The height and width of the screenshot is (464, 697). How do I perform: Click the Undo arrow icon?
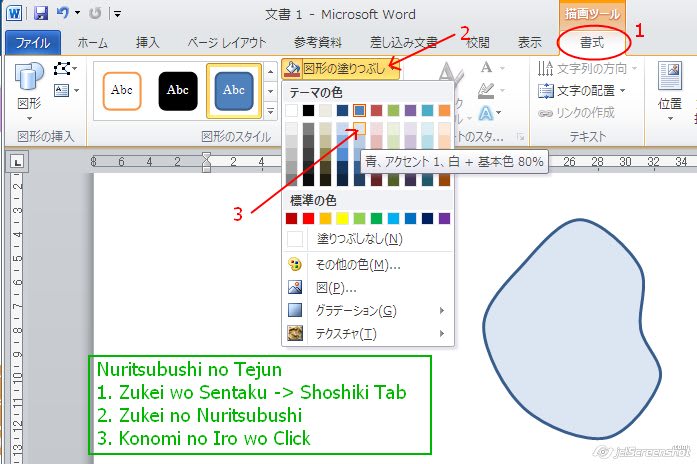coord(63,14)
